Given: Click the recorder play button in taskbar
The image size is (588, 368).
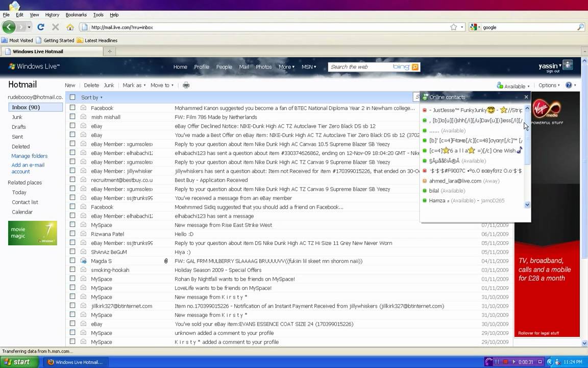Looking at the screenshot, I should (x=514, y=362).
